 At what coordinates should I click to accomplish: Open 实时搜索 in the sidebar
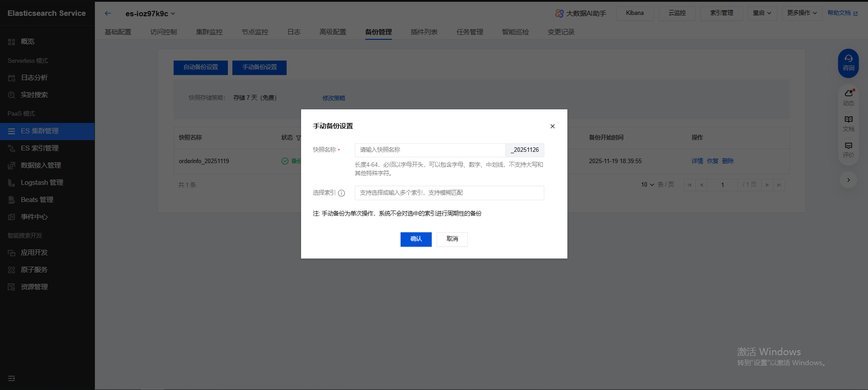click(x=47, y=95)
